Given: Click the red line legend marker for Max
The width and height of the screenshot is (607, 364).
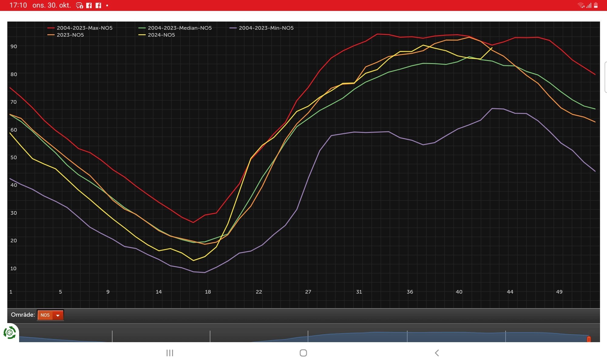Looking at the screenshot, I should click(51, 28).
